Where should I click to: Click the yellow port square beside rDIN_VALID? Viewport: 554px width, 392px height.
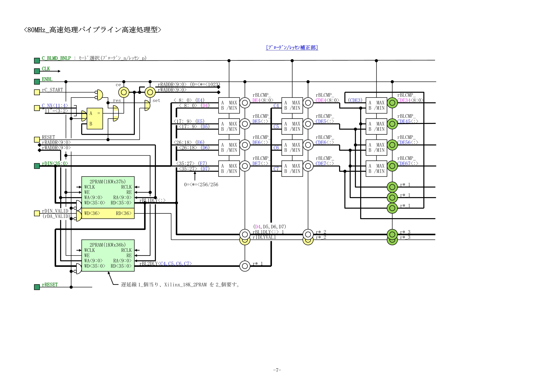pyautogui.click(x=37, y=213)
